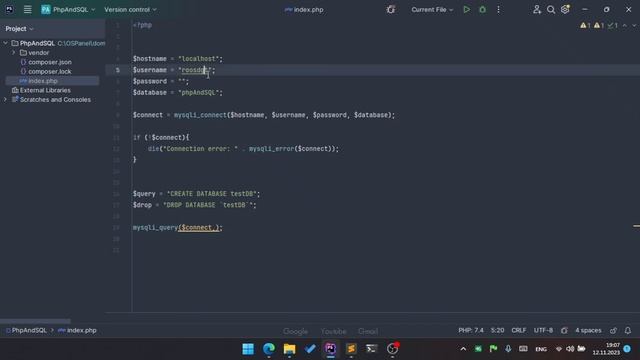
Task: Click the PhpStorm logo icon
Action: coord(9,9)
